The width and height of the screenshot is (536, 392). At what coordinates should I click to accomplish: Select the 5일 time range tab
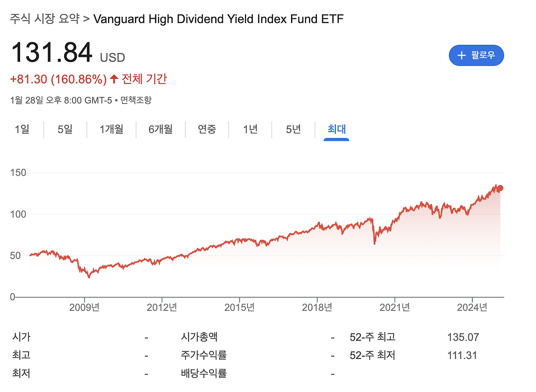click(x=65, y=130)
